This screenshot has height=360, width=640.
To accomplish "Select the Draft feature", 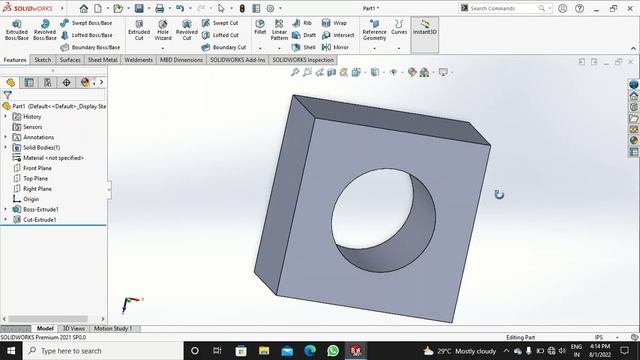I will tap(304, 36).
